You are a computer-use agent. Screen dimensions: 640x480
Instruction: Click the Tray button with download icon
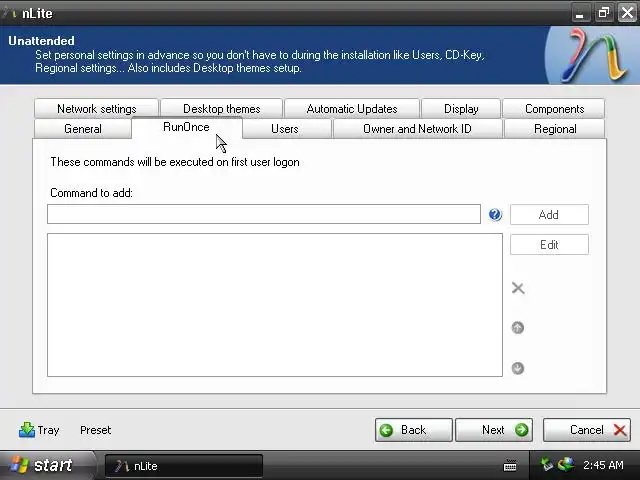tap(39, 430)
